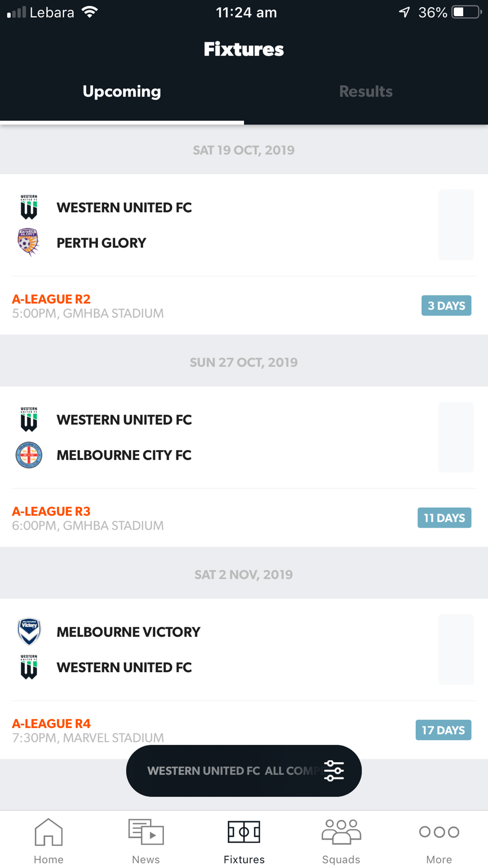
Task: Tap the battery indicator in status bar
Action: pyautogui.click(x=467, y=12)
